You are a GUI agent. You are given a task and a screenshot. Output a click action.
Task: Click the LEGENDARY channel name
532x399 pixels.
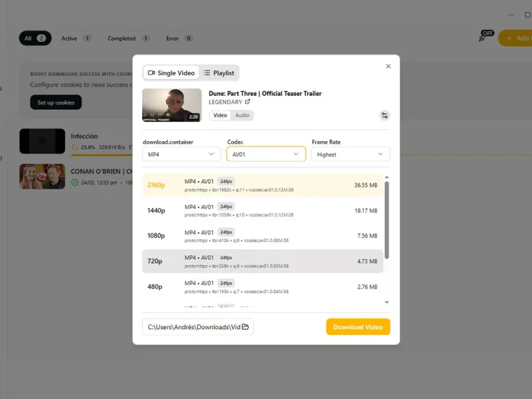pyautogui.click(x=225, y=102)
